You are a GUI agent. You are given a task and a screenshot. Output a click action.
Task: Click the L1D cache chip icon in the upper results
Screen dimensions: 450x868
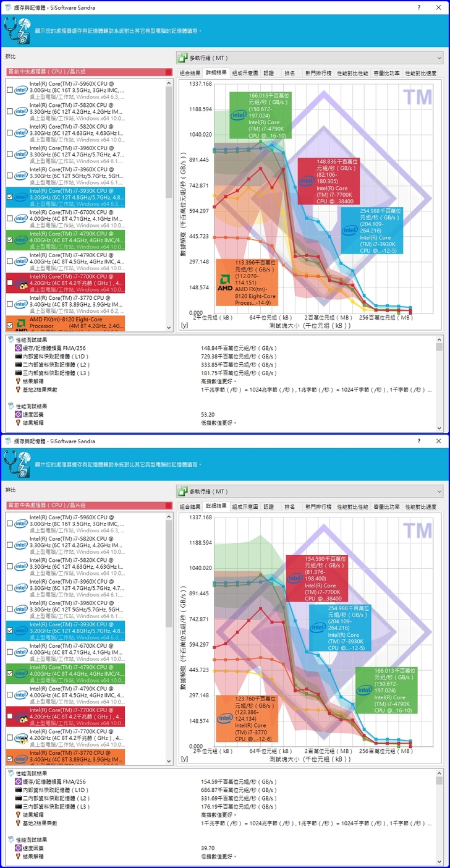18,357
